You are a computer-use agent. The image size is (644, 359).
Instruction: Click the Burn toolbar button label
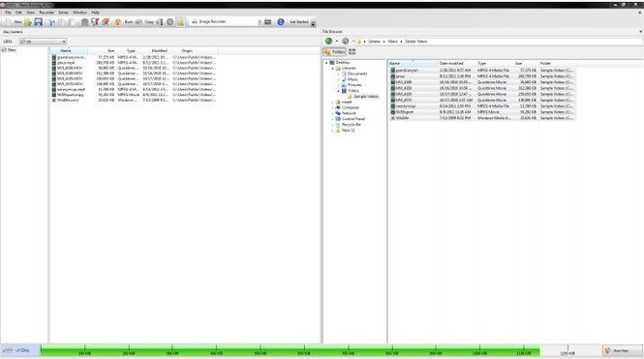[129, 21]
